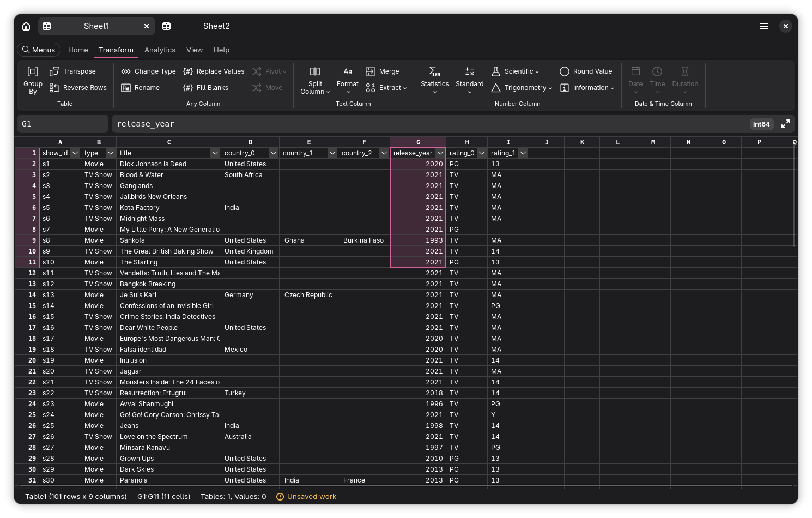Open the Standard operations menu

470,80
